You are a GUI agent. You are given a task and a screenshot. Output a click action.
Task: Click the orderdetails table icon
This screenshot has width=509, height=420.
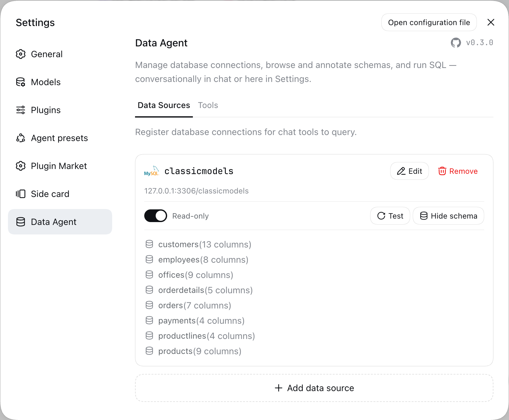coord(149,290)
